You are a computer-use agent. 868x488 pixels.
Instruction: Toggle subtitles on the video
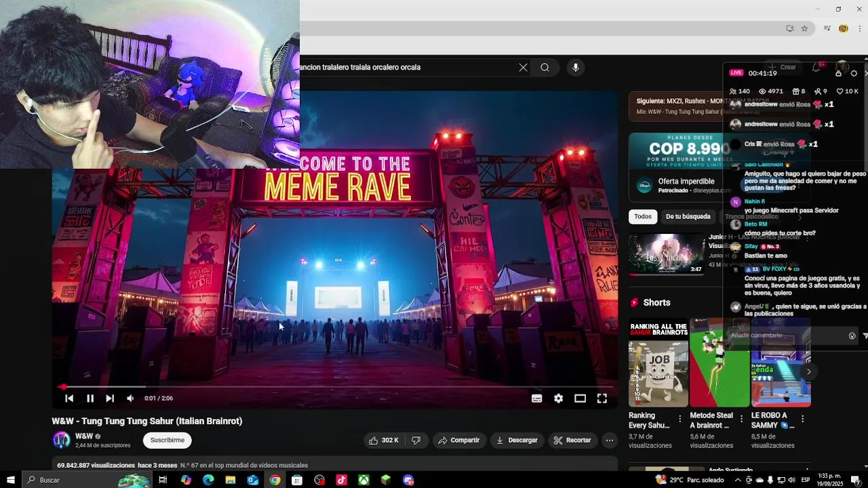click(536, 399)
